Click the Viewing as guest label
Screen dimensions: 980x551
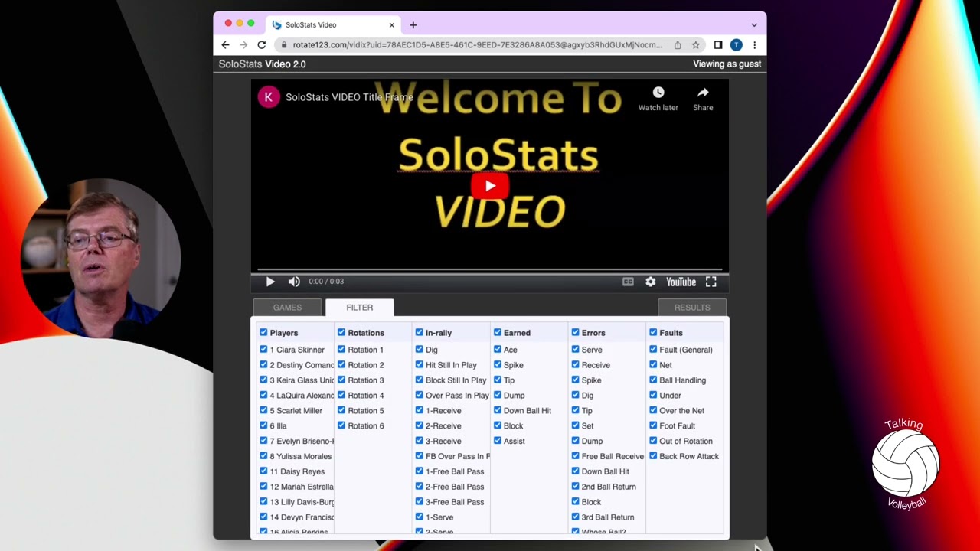coord(727,64)
